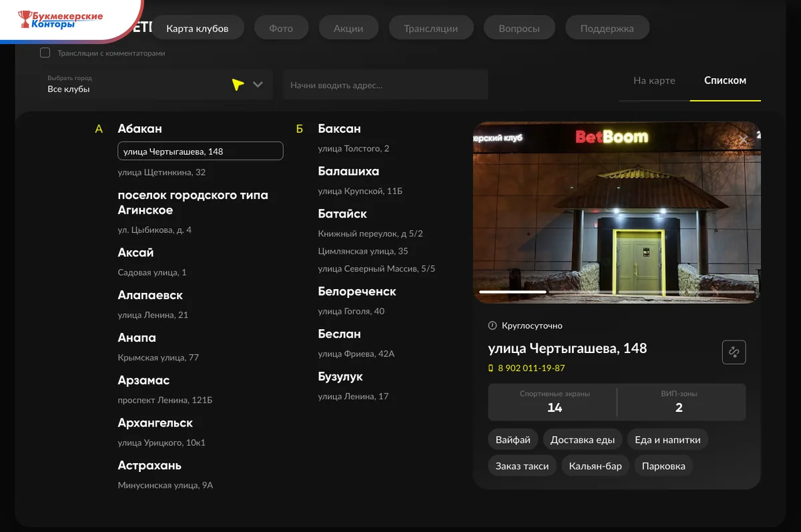
Task: Click the Доставка еды tag
Action: (583, 440)
